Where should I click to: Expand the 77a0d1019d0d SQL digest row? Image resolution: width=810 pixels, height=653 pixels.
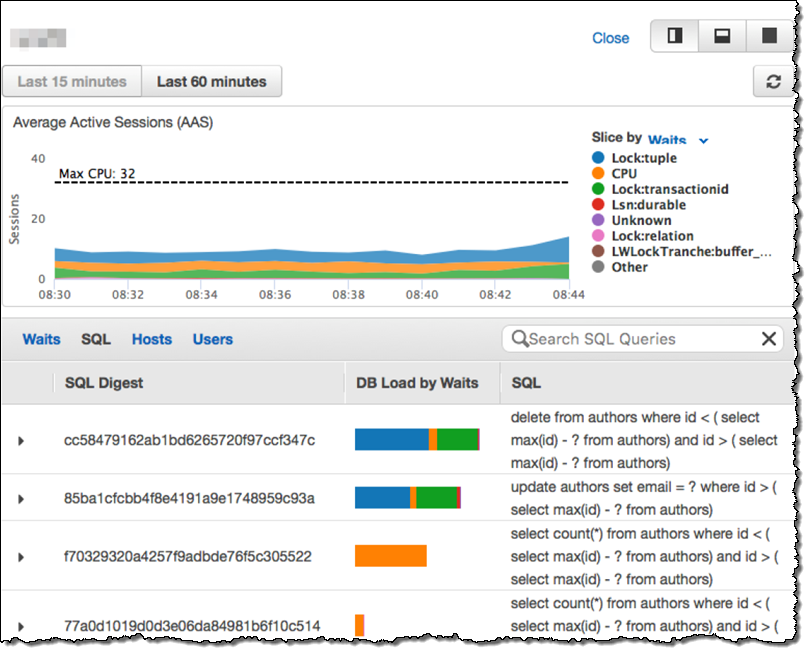pos(21,627)
